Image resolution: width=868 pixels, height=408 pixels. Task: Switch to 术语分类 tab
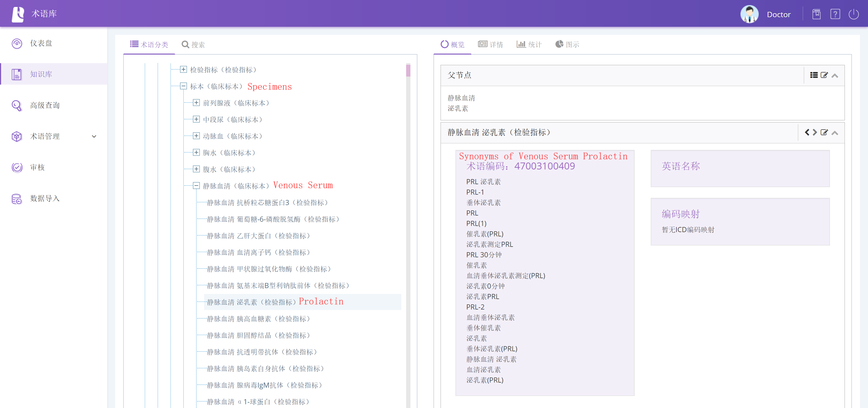tap(149, 44)
